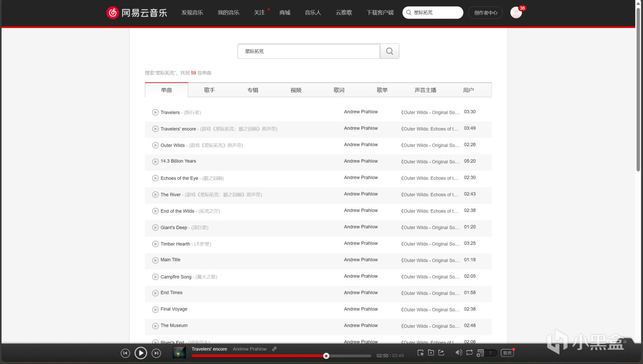Play End Times track
This screenshot has height=364, width=643.
[155, 293]
